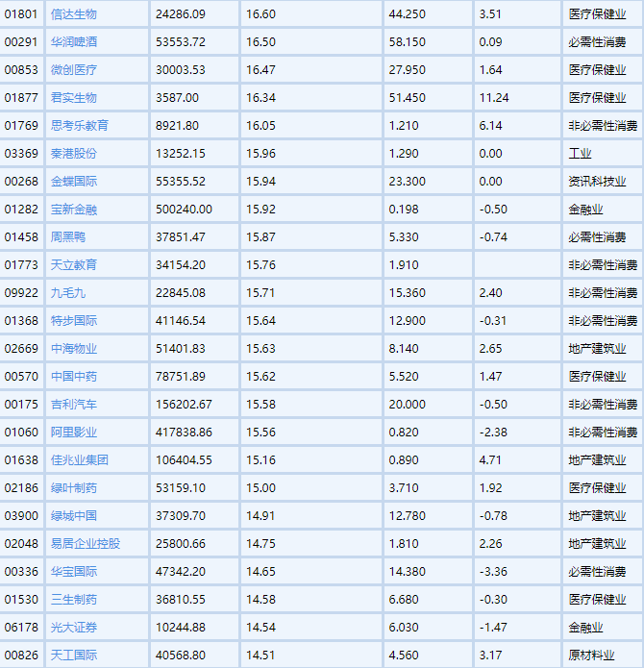Click change -3.36 in 华宝国际 row
This screenshot has width=644, height=668.
pyautogui.click(x=493, y=572)
